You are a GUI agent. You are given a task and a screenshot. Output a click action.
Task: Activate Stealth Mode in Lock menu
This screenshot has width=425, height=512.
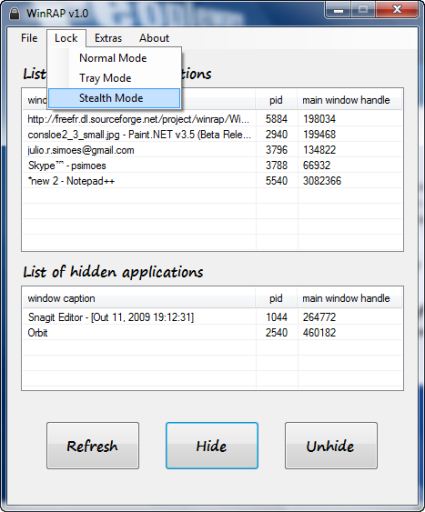point(114,98)
